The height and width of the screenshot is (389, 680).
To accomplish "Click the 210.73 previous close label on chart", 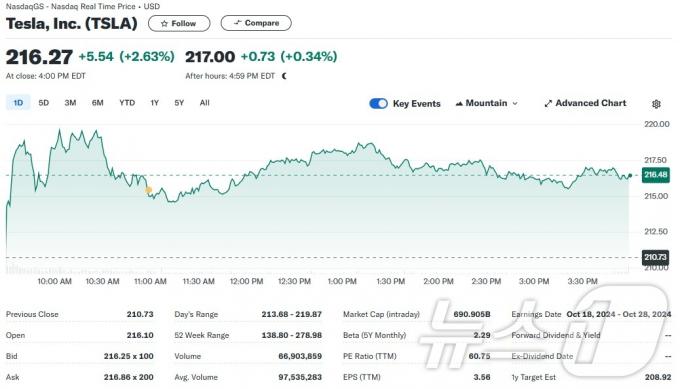I will click(655, 257).
